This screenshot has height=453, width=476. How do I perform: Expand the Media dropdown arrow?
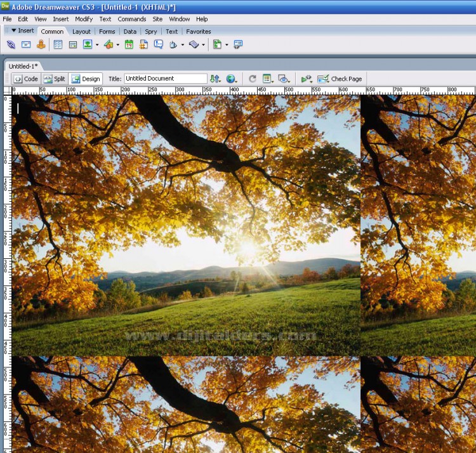click(x=117, y=45)
